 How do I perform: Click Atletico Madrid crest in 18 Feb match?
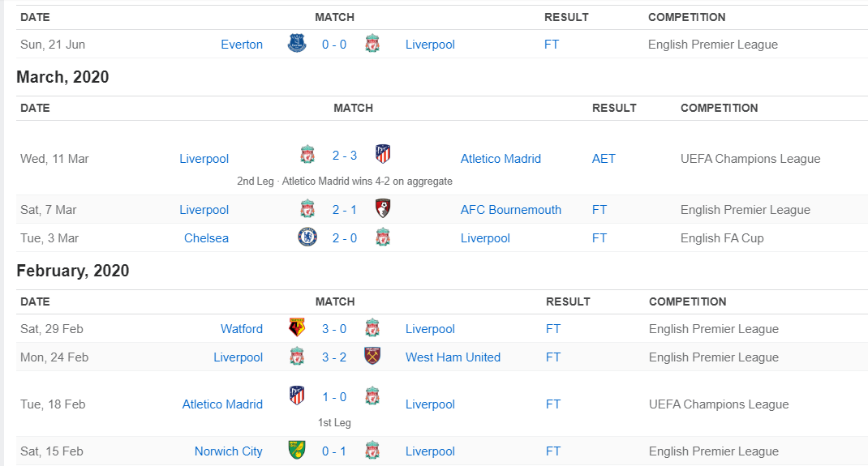(x=297, y=396)
